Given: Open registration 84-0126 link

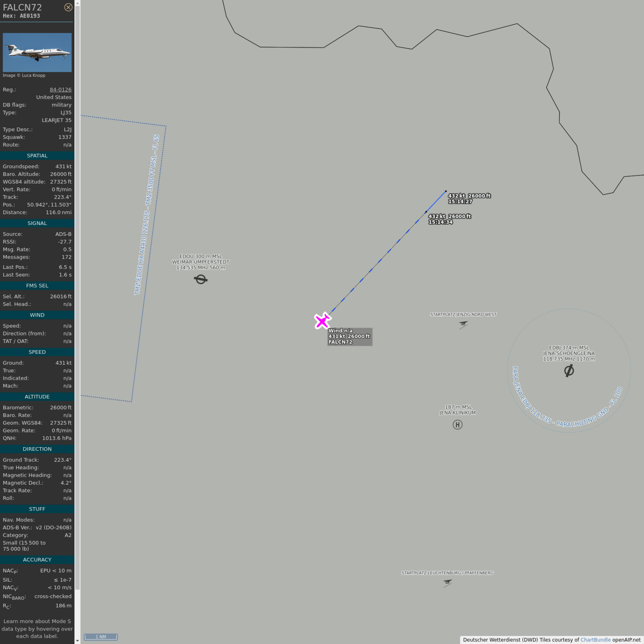Looking at the screenshot, I should coord(60,89).
